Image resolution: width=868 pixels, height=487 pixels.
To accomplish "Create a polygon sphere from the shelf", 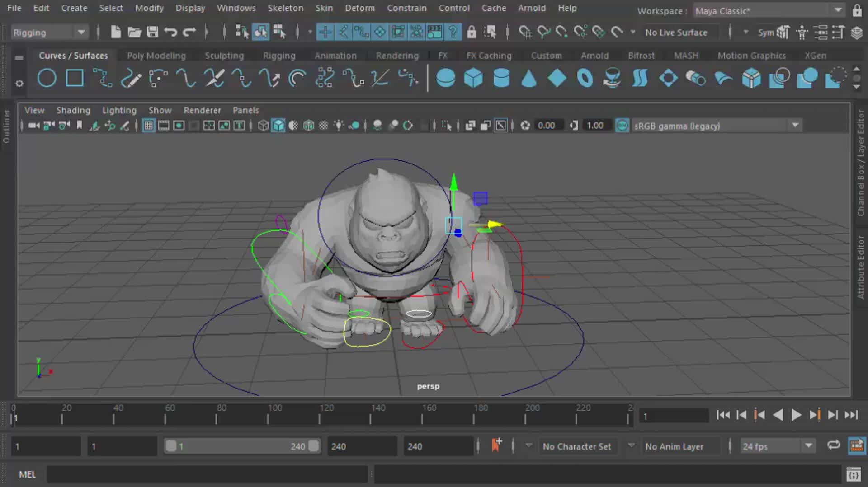I will 446,78.
